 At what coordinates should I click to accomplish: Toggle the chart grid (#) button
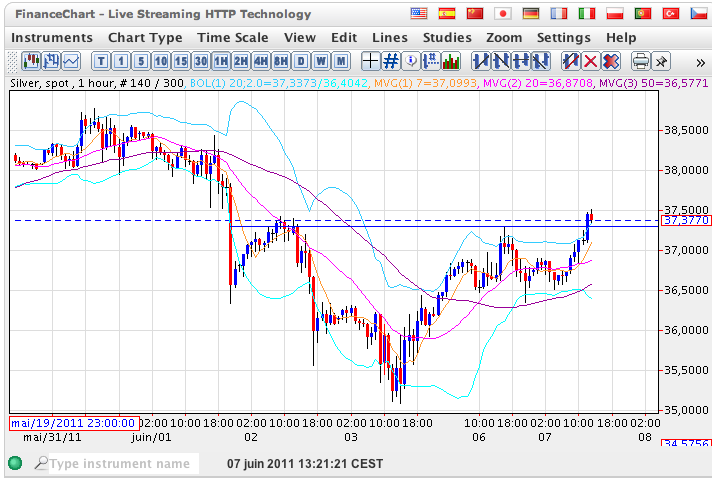click(391, 61)
